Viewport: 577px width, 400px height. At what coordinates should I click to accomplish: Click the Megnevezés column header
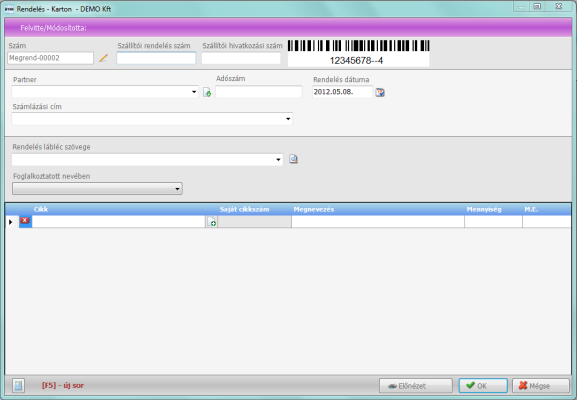click(x=314, y=209)
